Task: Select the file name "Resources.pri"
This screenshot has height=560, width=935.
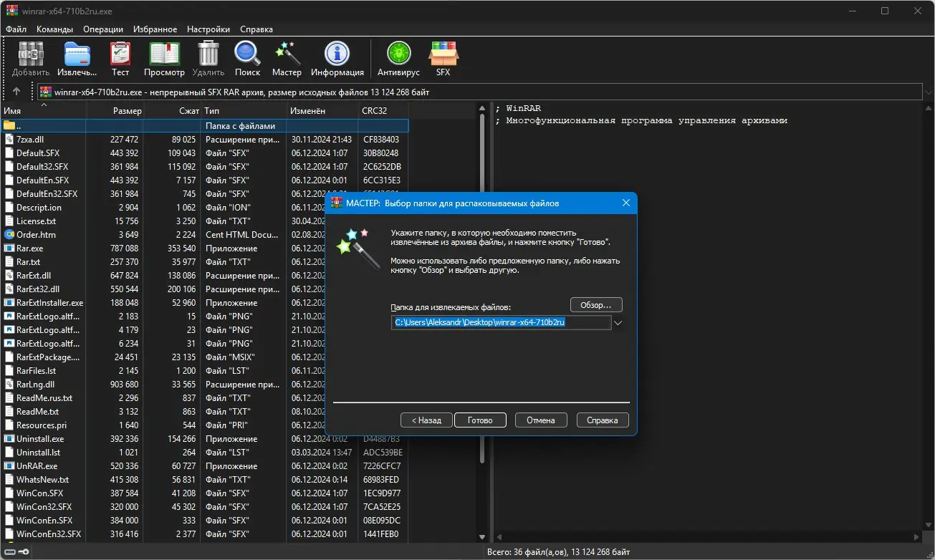Action: pos(42,425)
